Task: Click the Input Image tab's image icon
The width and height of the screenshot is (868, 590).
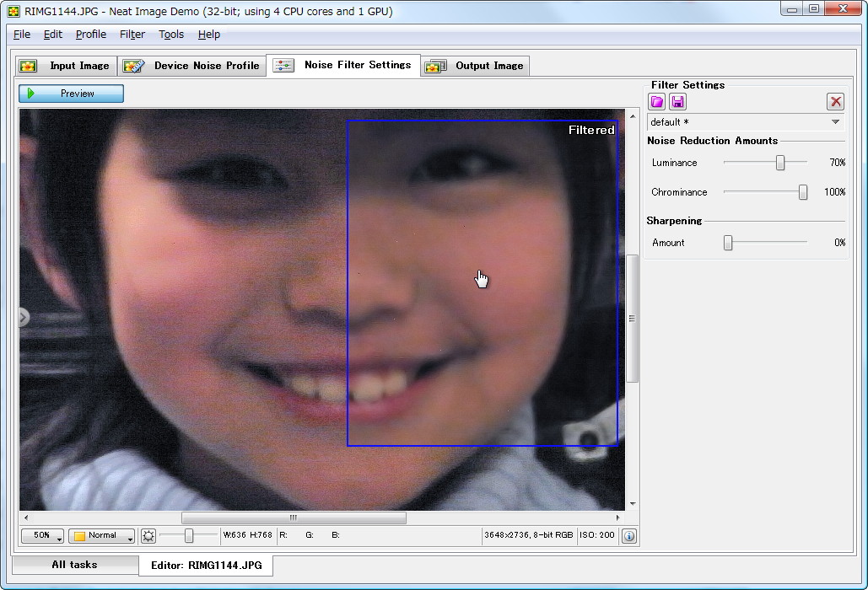Action: (28, 65)
